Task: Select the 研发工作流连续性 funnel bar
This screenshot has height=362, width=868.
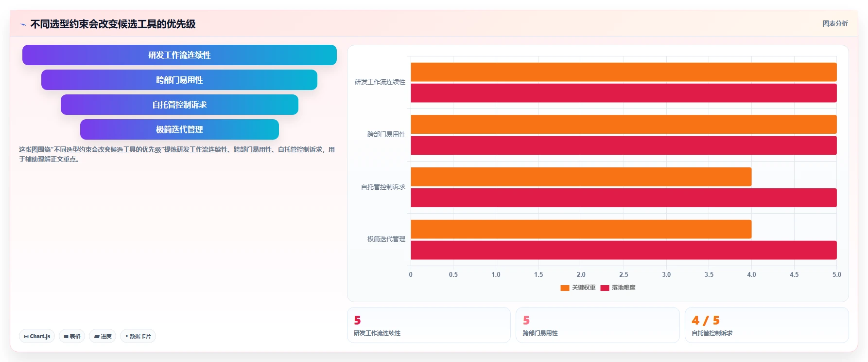Action: [179, 55]
